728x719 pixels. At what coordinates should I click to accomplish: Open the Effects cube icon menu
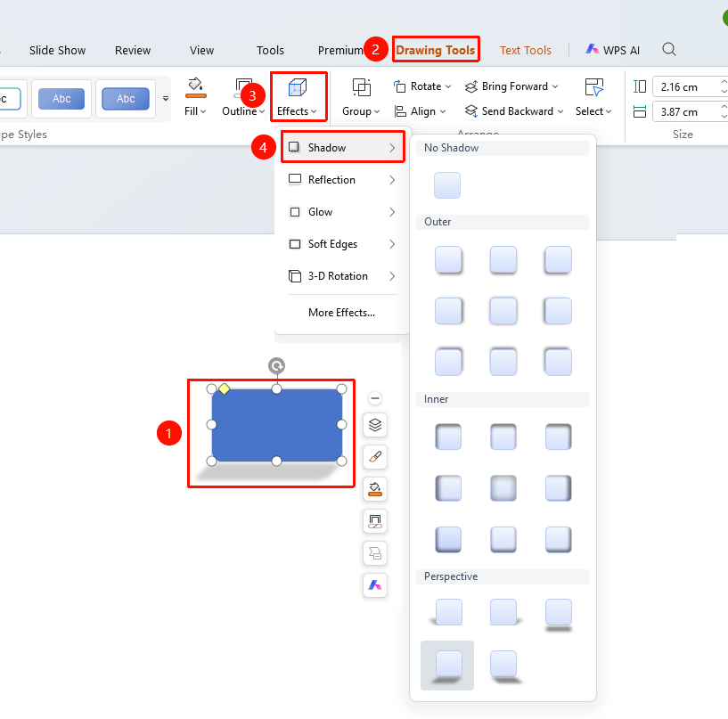point(297,87)
